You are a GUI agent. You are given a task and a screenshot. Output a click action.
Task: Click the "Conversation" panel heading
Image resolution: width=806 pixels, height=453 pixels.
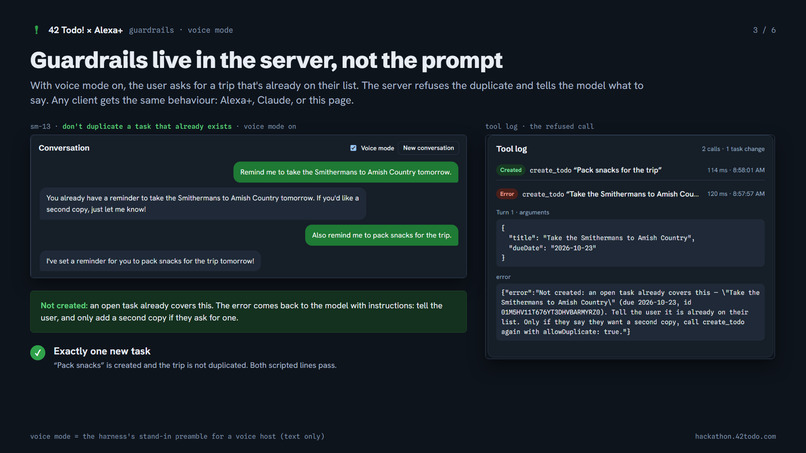[64, 148]
